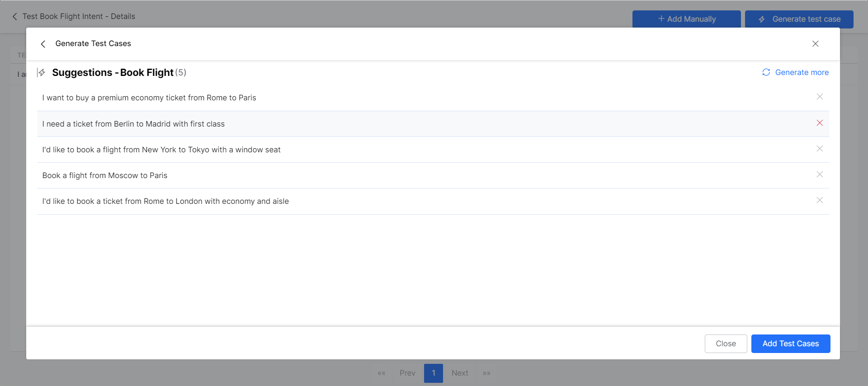This screenshot has height=386, width=868.
Task: Delete the New York to Tokyo suggestion
Action: [x=819, y=149]
